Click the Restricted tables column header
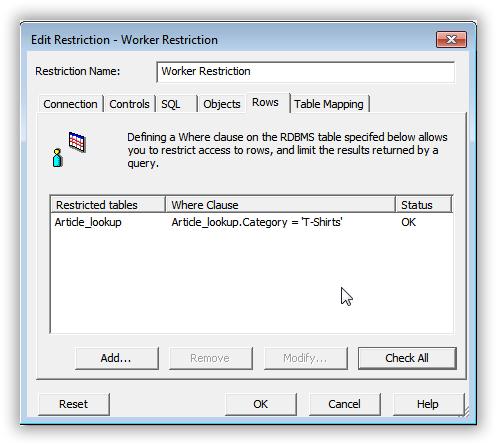Image resolution: width=497 pixels, height=446 pixels. pyautogui.click(x=108, y=205)
